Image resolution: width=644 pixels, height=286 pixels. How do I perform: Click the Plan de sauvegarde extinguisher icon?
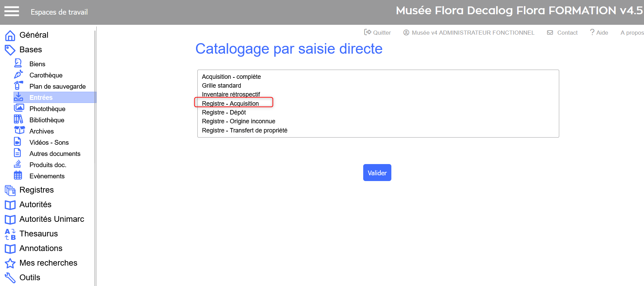click(x=18, y=86)
